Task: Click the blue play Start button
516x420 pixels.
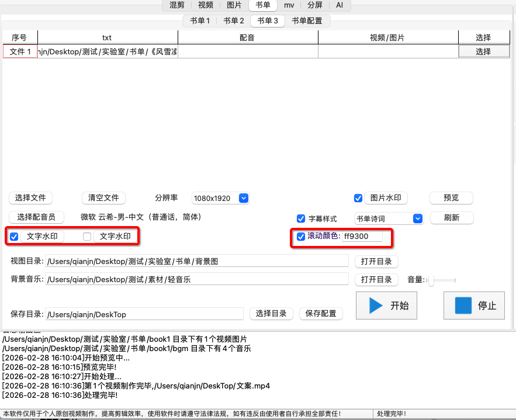Action: coord(387,306)
